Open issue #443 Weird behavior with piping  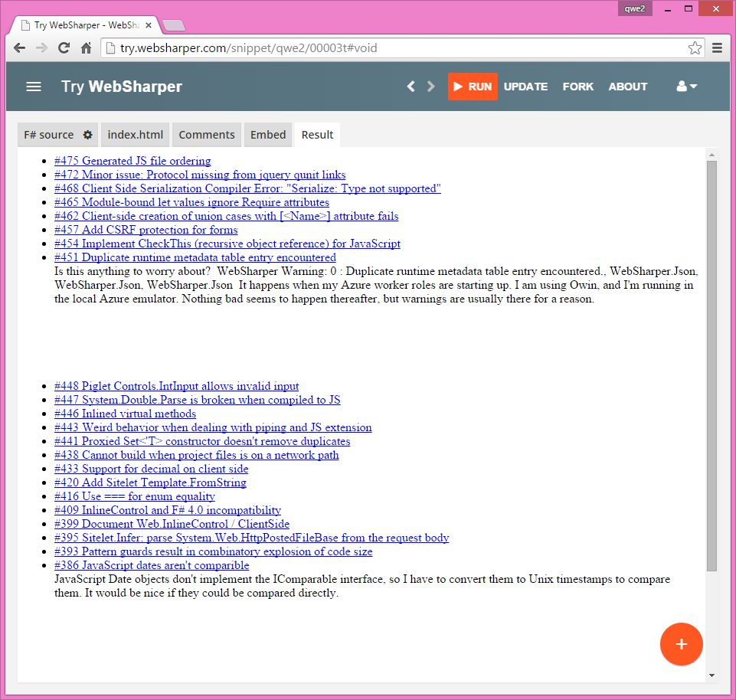213,427
